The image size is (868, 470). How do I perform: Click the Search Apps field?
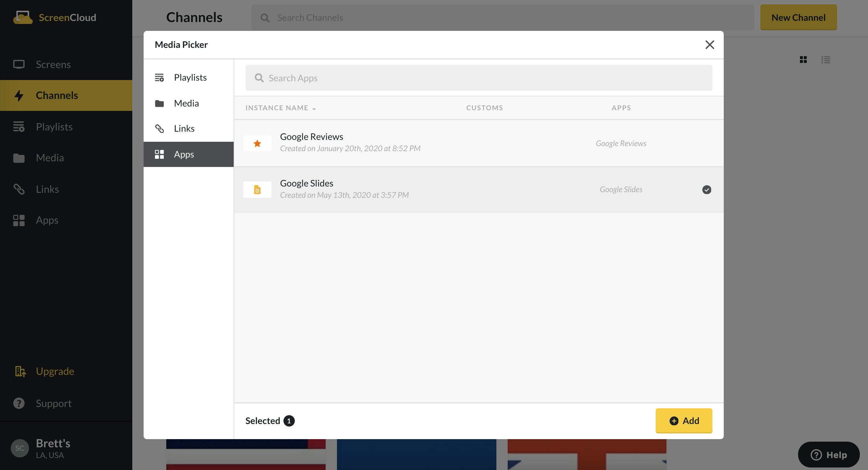(479, 78)
